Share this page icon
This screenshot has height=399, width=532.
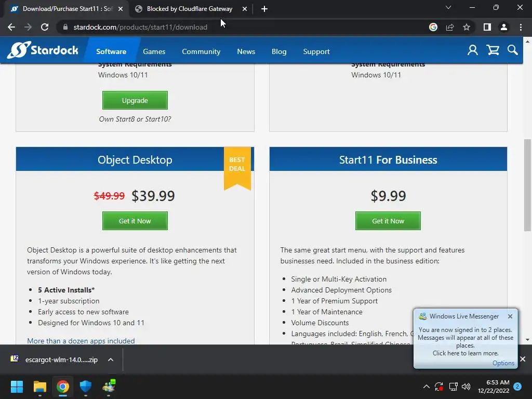(x=450, y=27)
